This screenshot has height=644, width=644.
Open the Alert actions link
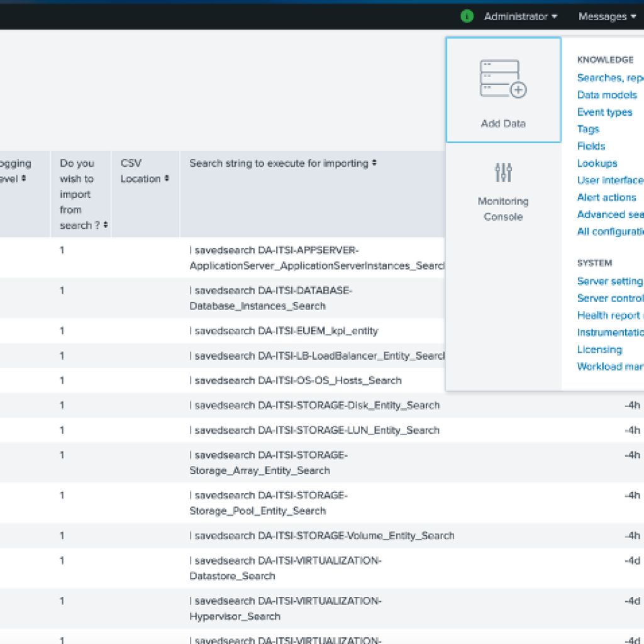pos(607,197)
